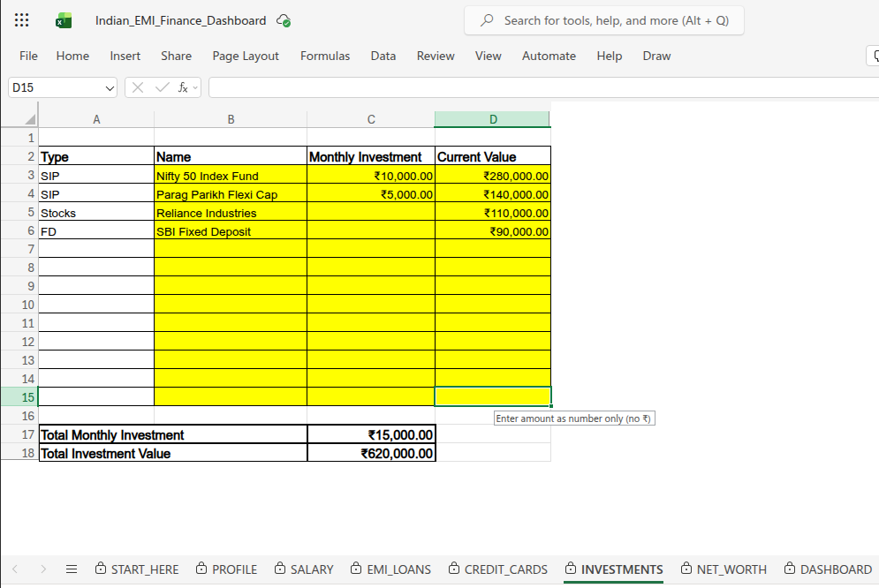Open the Automate tab
The image size is (879, 588).
tap(549, 56)
